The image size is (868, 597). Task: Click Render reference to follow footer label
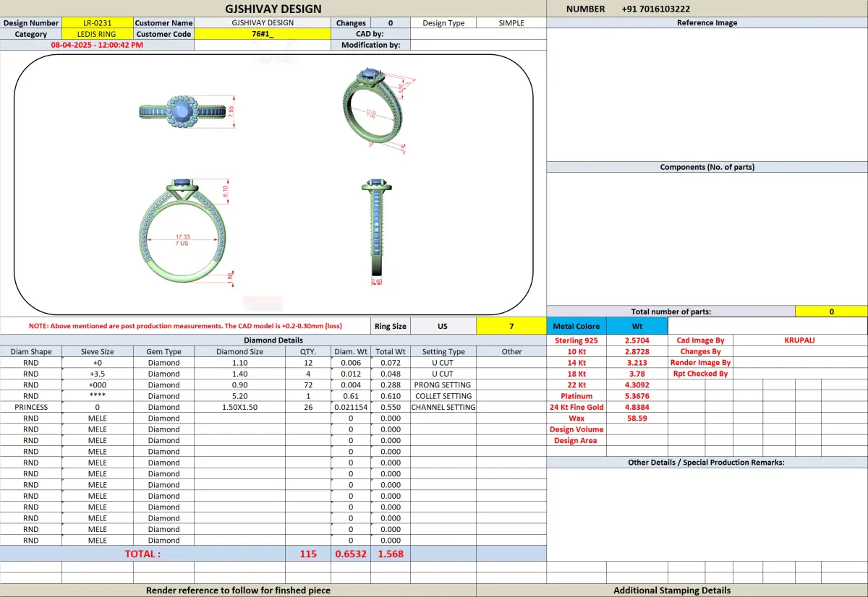point(238,590)
